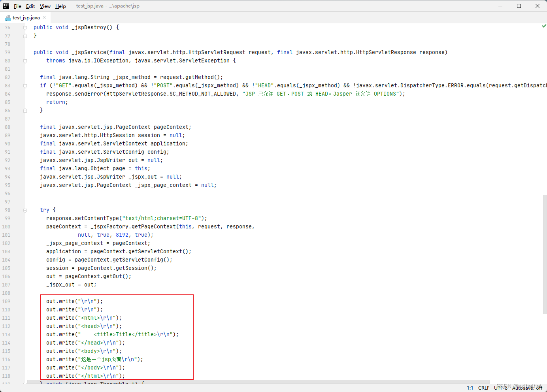Click 'config = pageContext.getServletConfig();' line
Screen dimensions: 547x392
(x=109, y=260)
